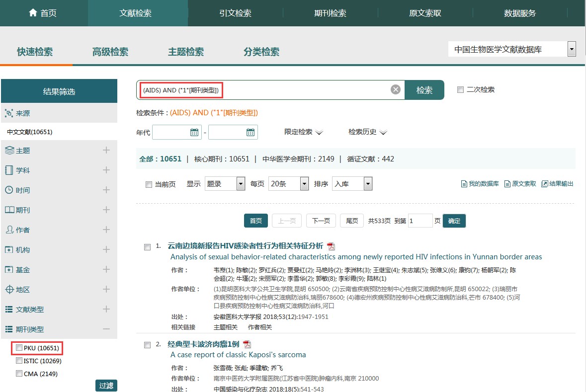Image resolution: width=586 pixels, height=392 pixels.
Task: Open the start year calendar picker icon
Action: pyautogui.click(x=194, y=132)
